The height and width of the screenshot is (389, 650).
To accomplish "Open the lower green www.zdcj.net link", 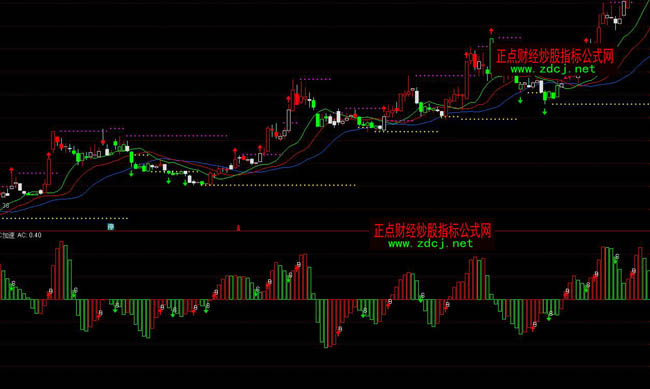I will [430, 243].
